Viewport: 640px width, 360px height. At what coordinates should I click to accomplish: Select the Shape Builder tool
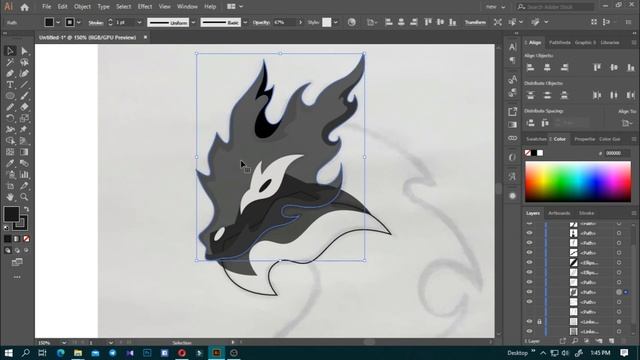point(10,141)
